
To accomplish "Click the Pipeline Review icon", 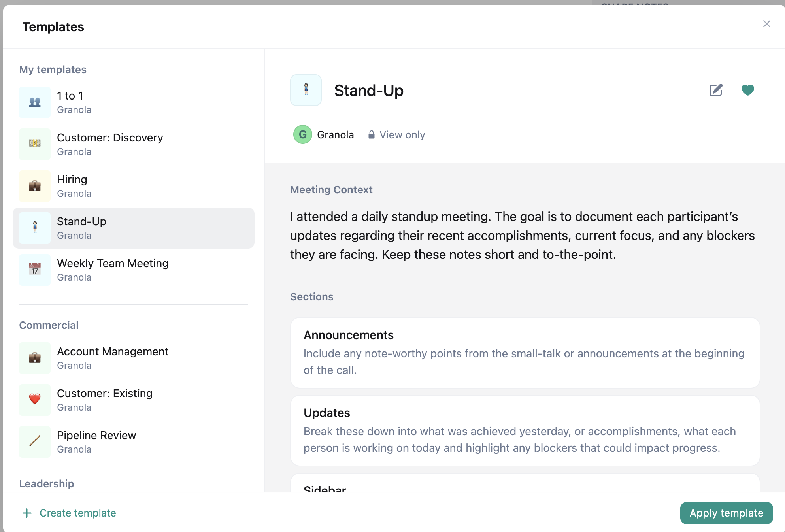I will click(35, 442).
